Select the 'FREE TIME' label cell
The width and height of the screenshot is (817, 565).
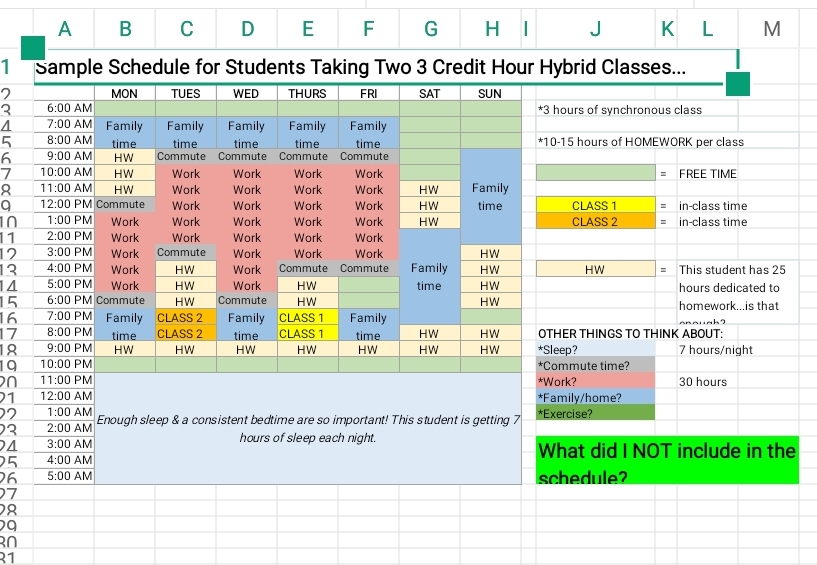(708, 174)
